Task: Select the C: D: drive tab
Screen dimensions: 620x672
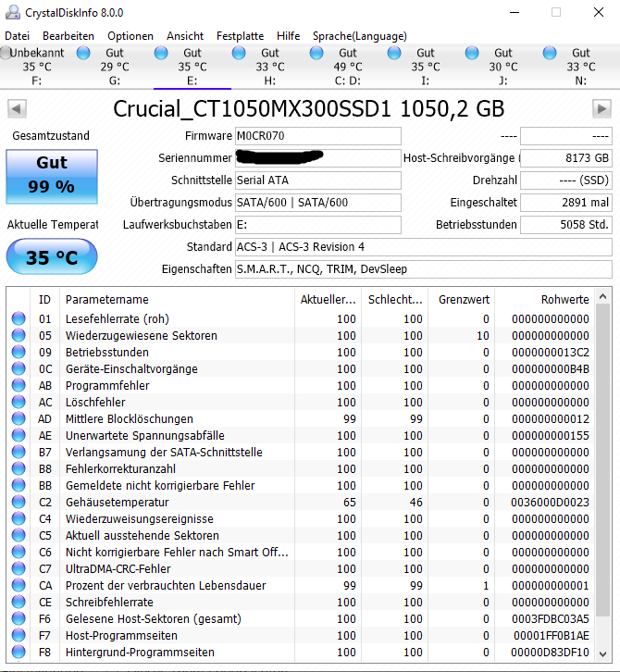Action: 348,67
